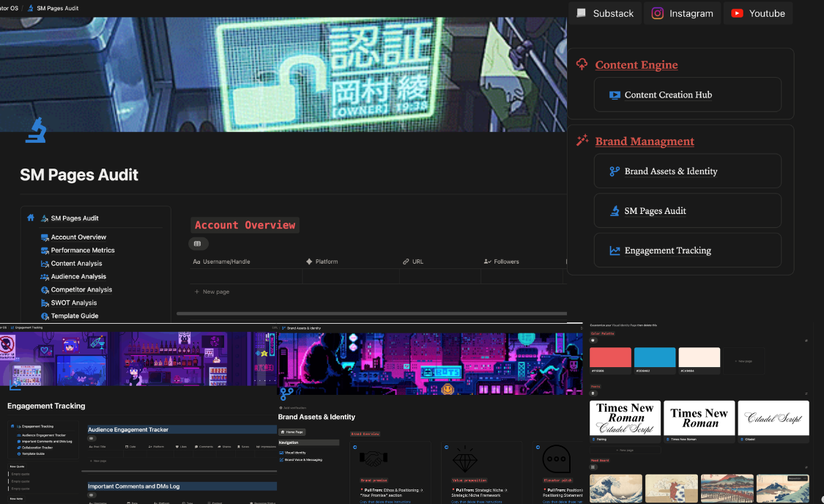Open the Template Guide navigation item
This screenshot has width=824, height=504.
pos(74,316)
